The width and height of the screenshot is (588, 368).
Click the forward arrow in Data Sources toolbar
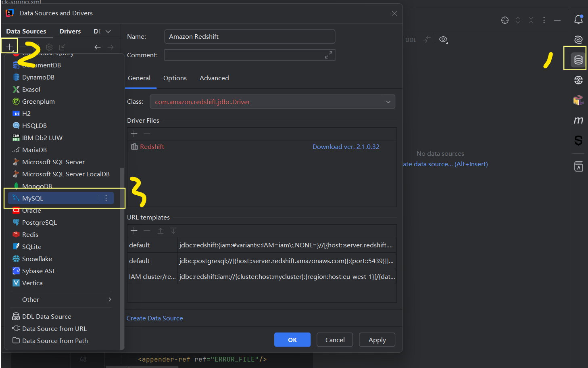(x=111, y=47)
